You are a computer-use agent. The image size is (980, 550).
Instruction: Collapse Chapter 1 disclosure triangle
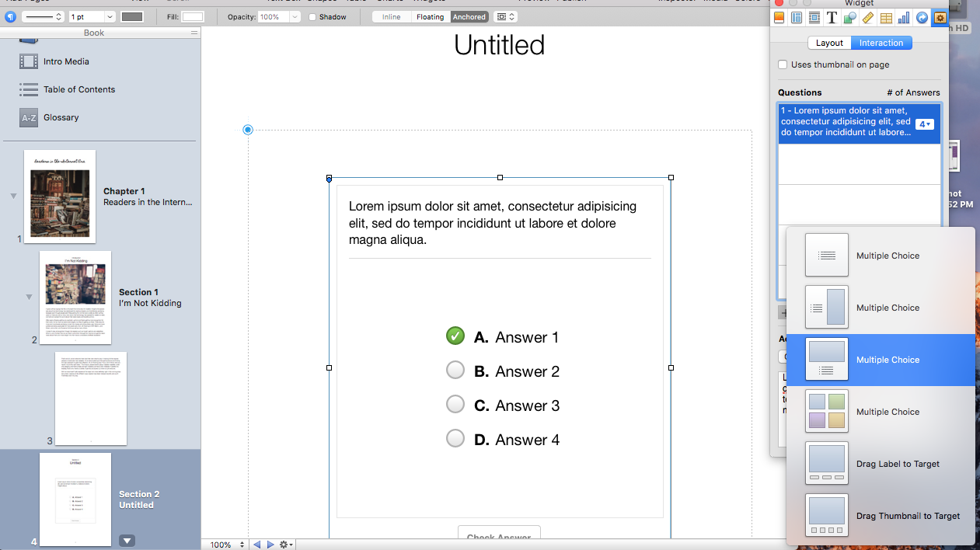[13, 196]
